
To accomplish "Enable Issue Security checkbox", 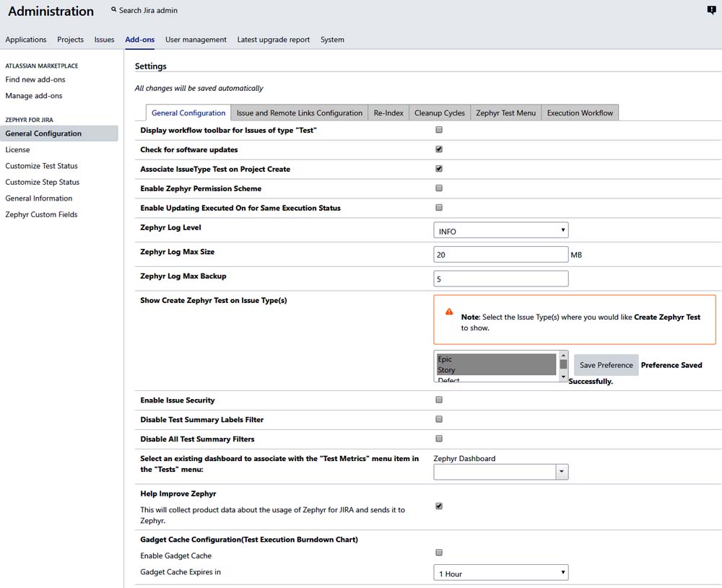I will tap(439, 400).
